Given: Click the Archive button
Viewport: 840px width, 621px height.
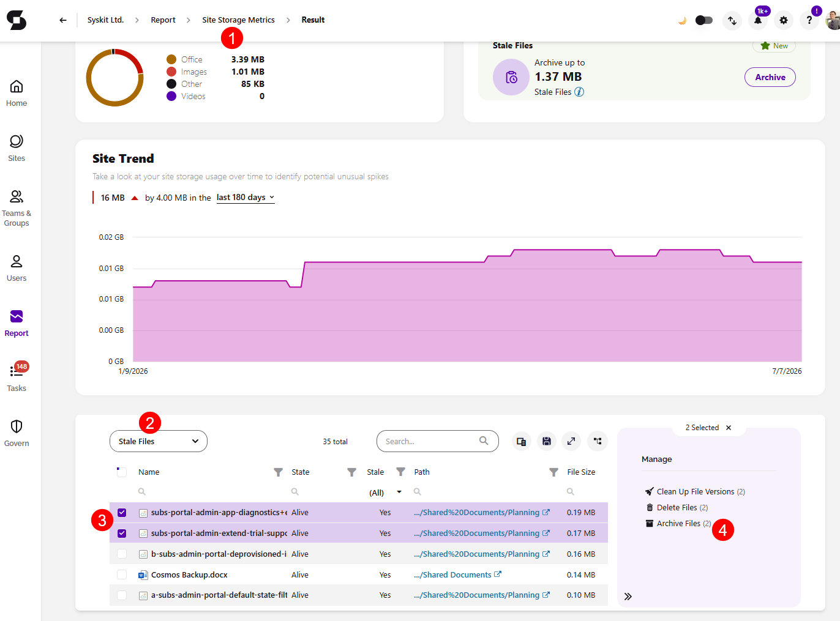Looking at the screenshot, I should pyautogui.click(x=770, y=77).
